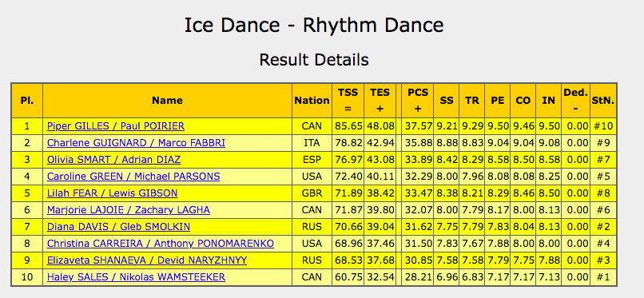Click the StN. column header
The height and width of the screenshot is (298, 644).
click(x=603, y=101)
